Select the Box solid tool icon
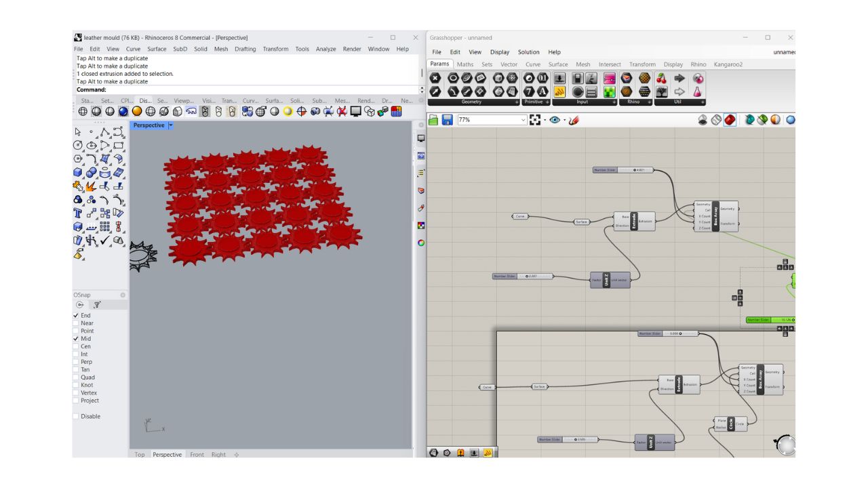 pyautogui.click(x=78, y=172)
